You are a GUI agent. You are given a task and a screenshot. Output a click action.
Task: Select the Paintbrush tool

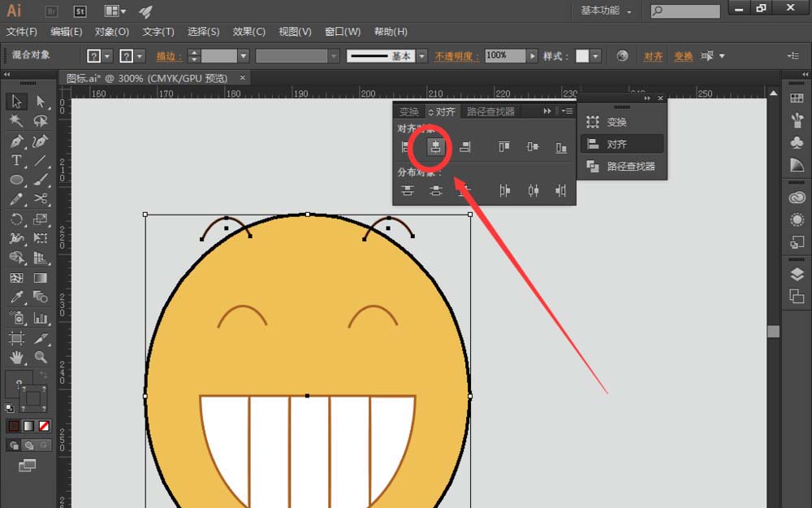[x=41, y=180]
